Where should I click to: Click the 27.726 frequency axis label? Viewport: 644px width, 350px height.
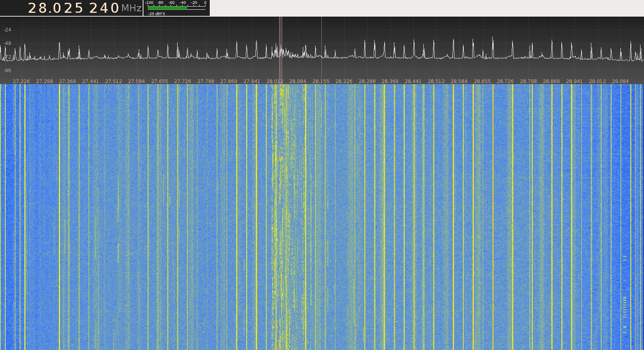point(183,81)
